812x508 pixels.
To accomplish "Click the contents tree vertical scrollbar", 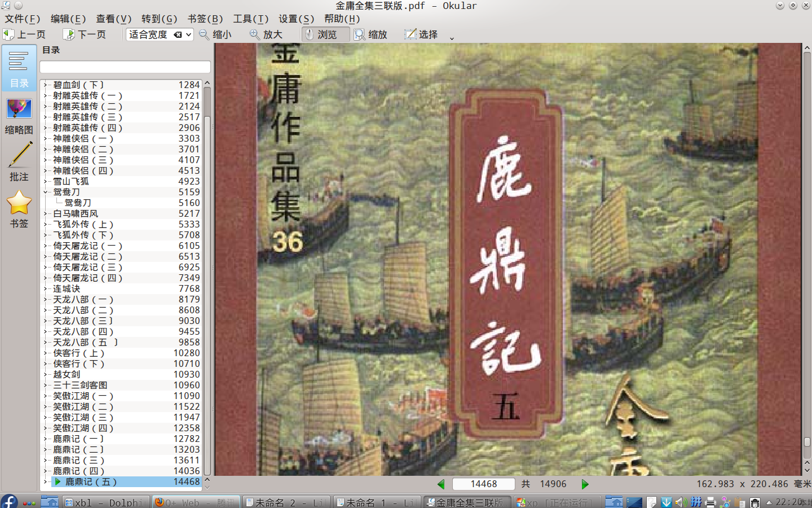I will [207, 282].
